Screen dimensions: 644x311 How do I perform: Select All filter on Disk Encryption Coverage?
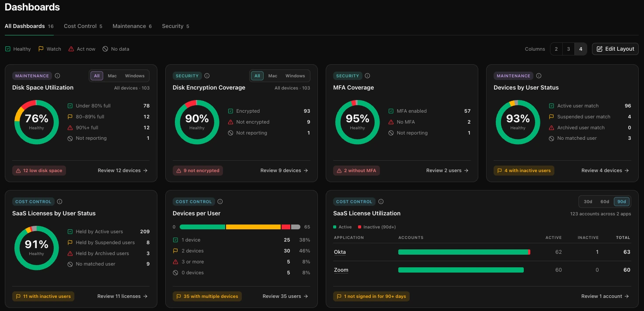[x=257, y=76]
